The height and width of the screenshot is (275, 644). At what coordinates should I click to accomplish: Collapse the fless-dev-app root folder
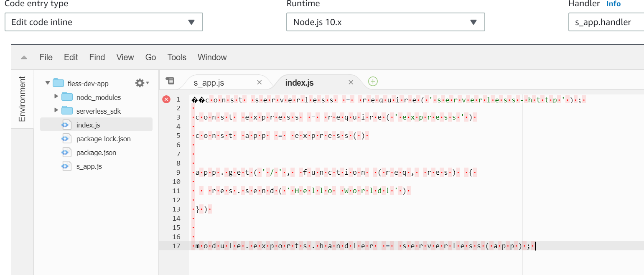pos(48,83)
